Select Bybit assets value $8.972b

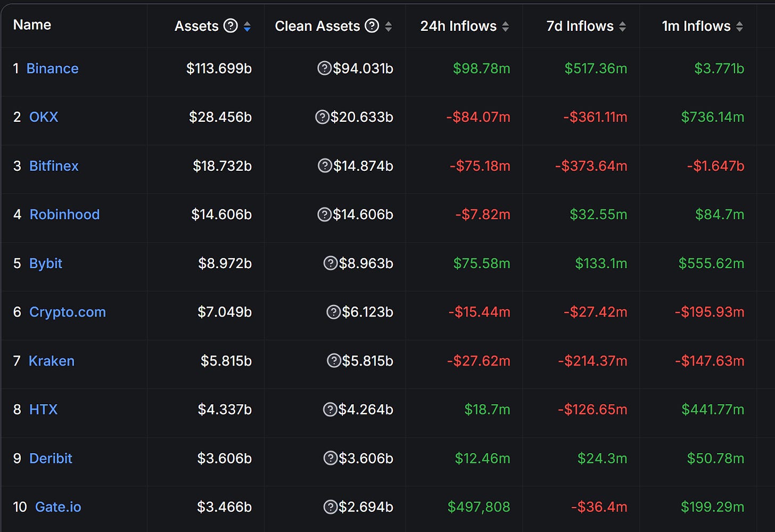pos(225,263)
